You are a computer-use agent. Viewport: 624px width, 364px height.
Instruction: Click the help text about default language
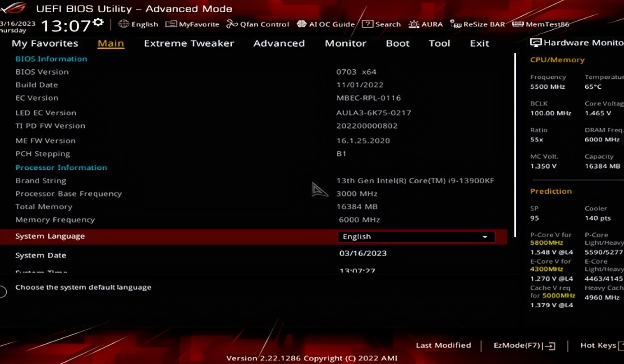pyautogui.click(x=83, y=287)
